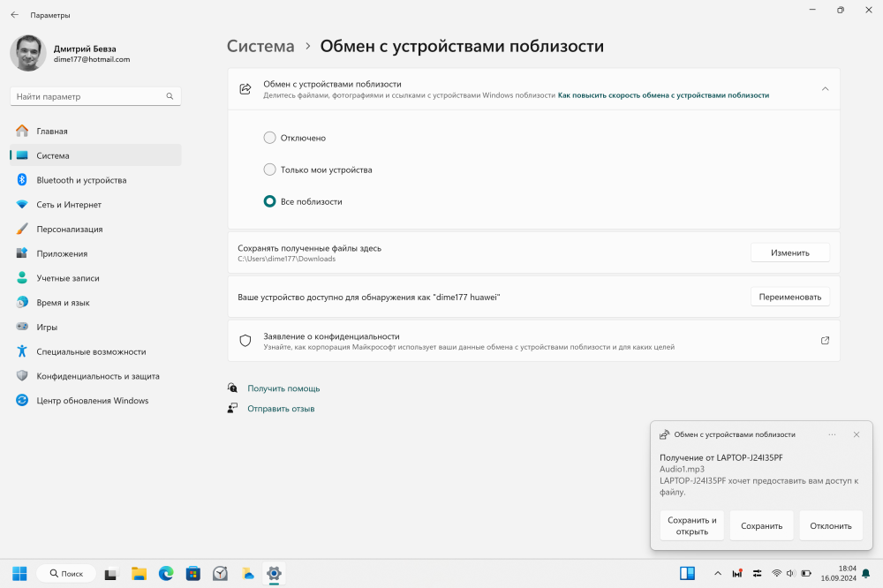The height and width of the screenshot is (588, 883).
Task: Click the two-arrows swap tray icon
Action: pos(757,573)
